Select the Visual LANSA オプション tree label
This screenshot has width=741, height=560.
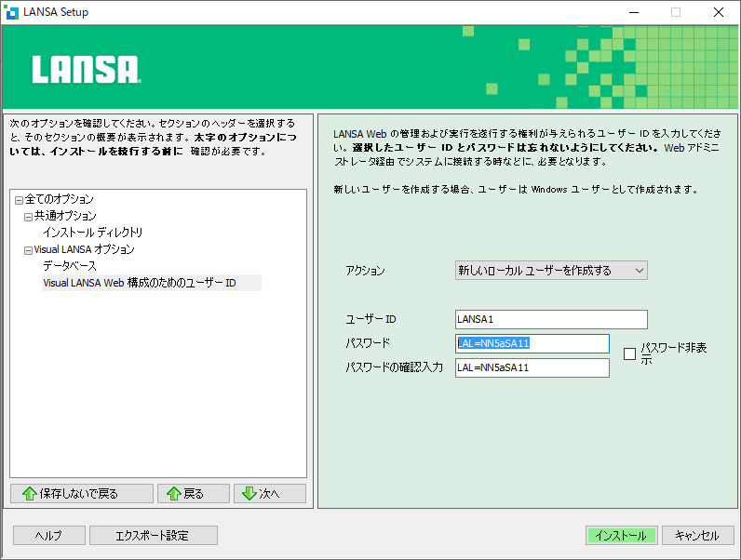tap(84, 249)
